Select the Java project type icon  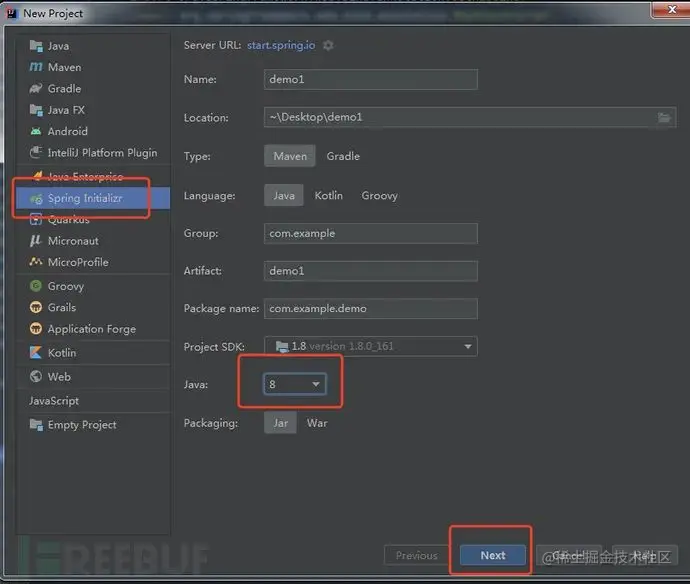point(36,46)
